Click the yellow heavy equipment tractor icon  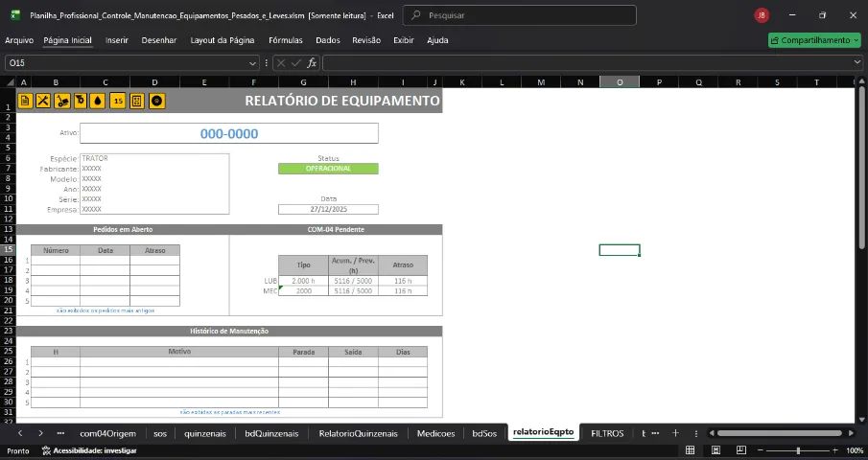(x=62, y=101)
